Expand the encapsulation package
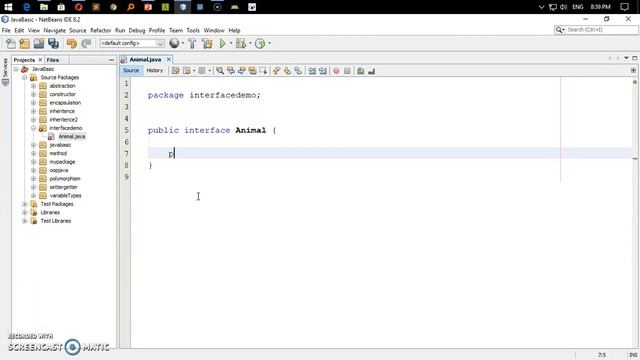This screenshot has height=360, width=640. [33, 103]
